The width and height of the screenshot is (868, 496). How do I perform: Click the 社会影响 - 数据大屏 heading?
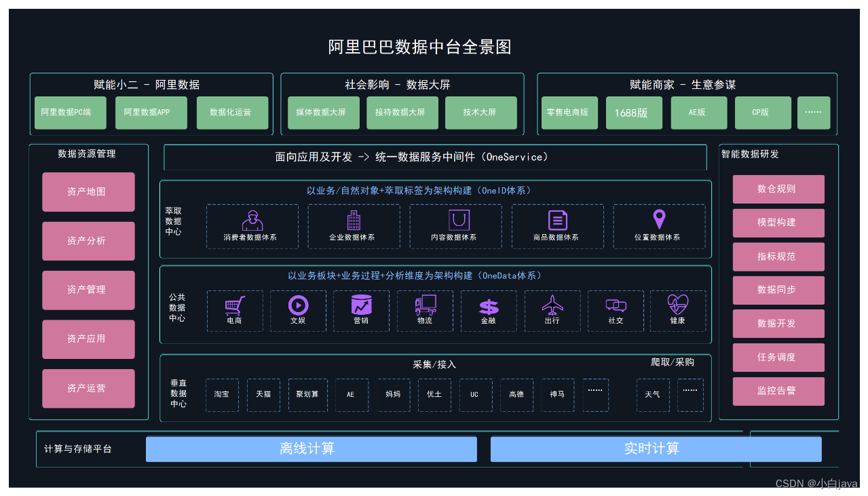[398, 85]
